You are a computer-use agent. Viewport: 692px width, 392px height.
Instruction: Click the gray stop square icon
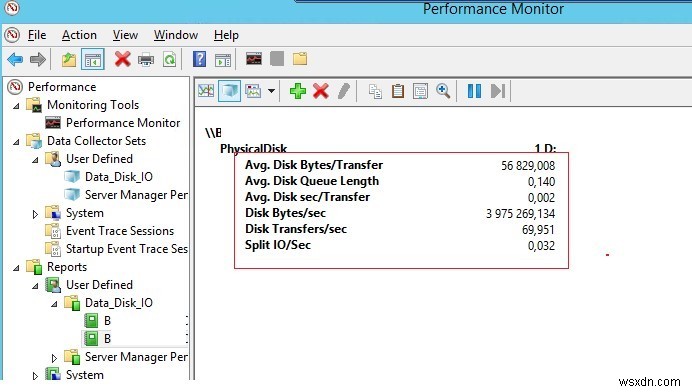[x=277, y=59]
